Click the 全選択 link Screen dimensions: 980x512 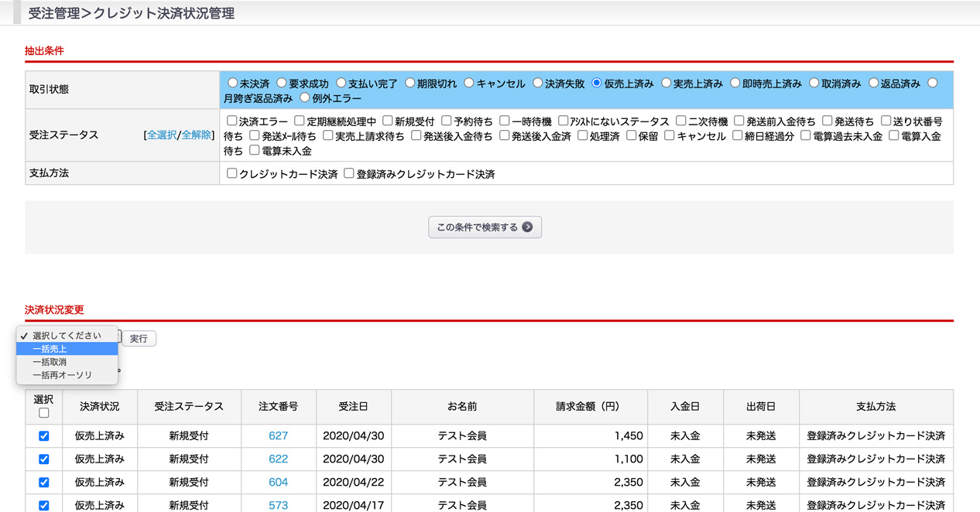[162, 135]
